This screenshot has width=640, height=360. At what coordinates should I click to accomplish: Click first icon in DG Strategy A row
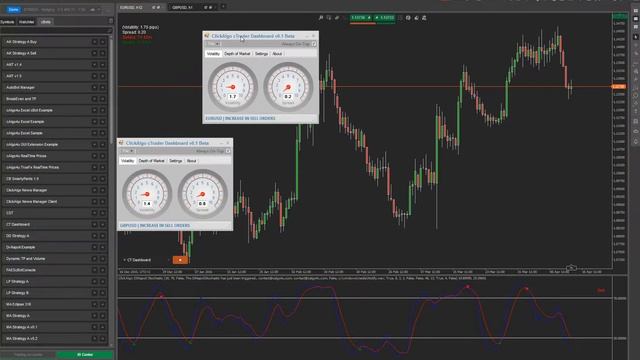pos(94,236)
